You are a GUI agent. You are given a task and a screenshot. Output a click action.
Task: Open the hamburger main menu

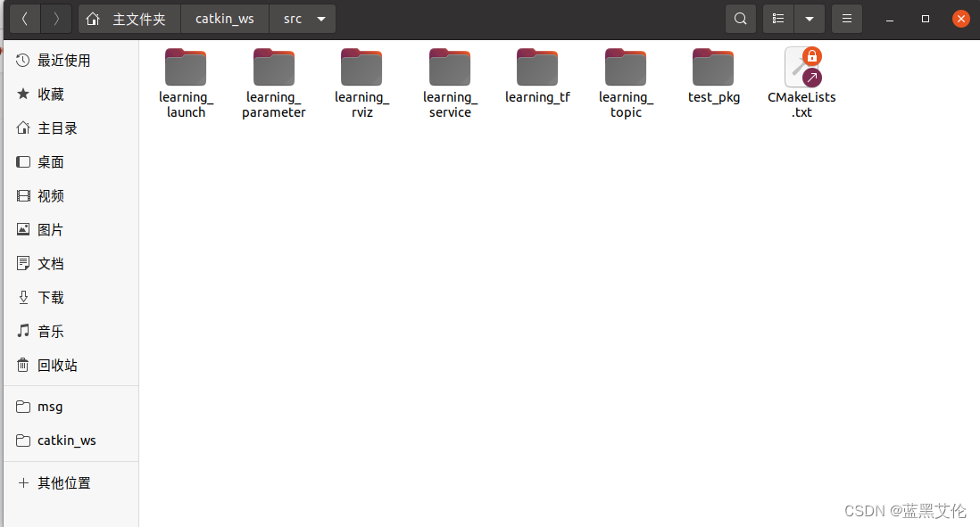[847, 19]
